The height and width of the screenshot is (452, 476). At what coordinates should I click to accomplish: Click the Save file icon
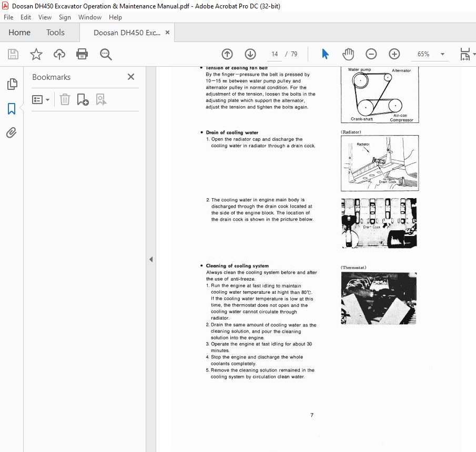(13, 54)
